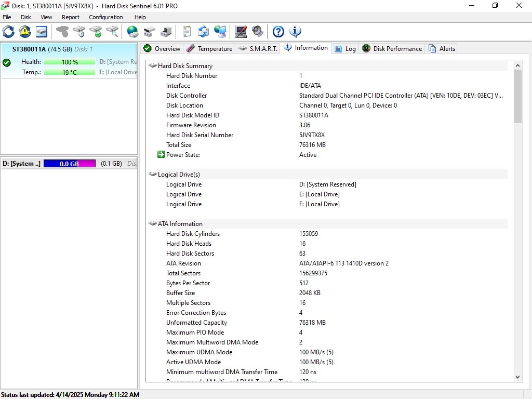Image resolution: width=532 pixels, height=399 pixels.
Task: Open the Disk Performance tab
Action: point(392,48)
